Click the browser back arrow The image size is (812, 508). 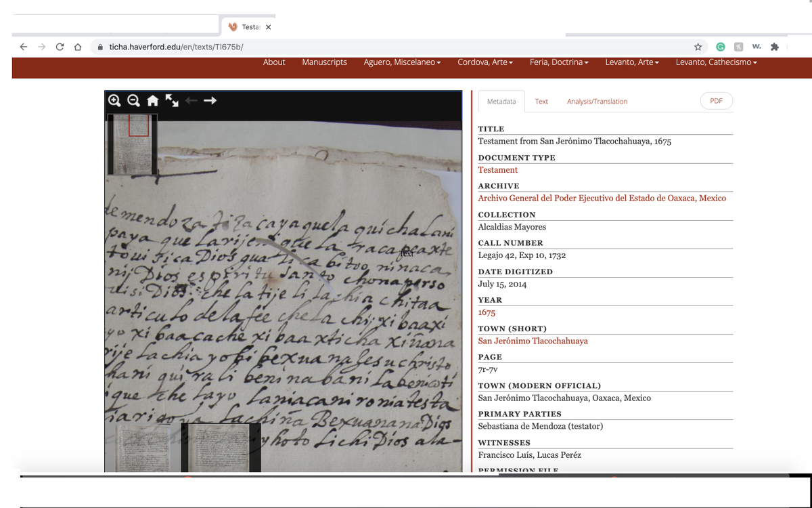click(x=24, y=47)
